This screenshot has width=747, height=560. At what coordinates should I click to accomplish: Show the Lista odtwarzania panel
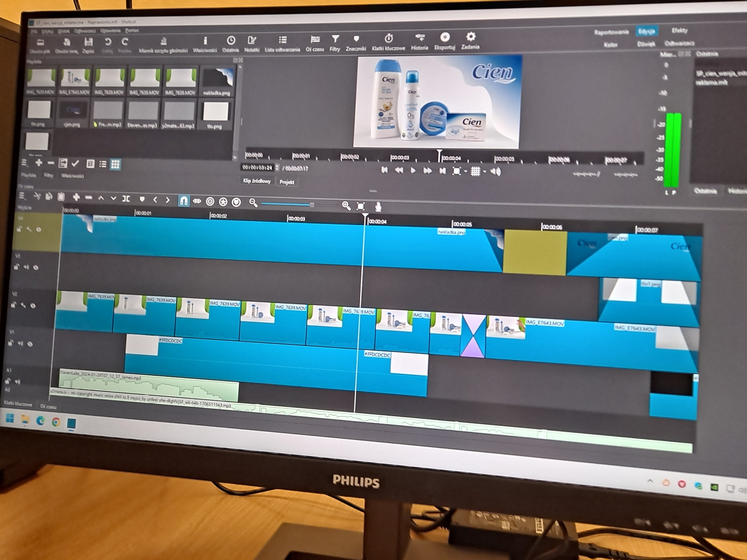tap(282, 44)
